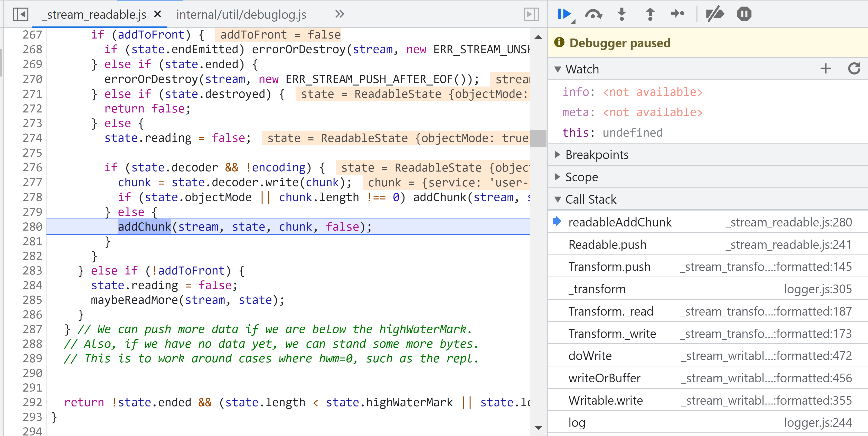Add a new watch expression
The height and width of the screenshot is (436, 868).
[826, 69]
